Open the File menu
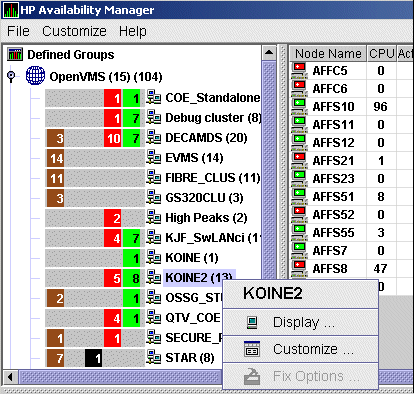Image resolution: width=414 pixels, height=394 pixels. [x=18, y=31]
